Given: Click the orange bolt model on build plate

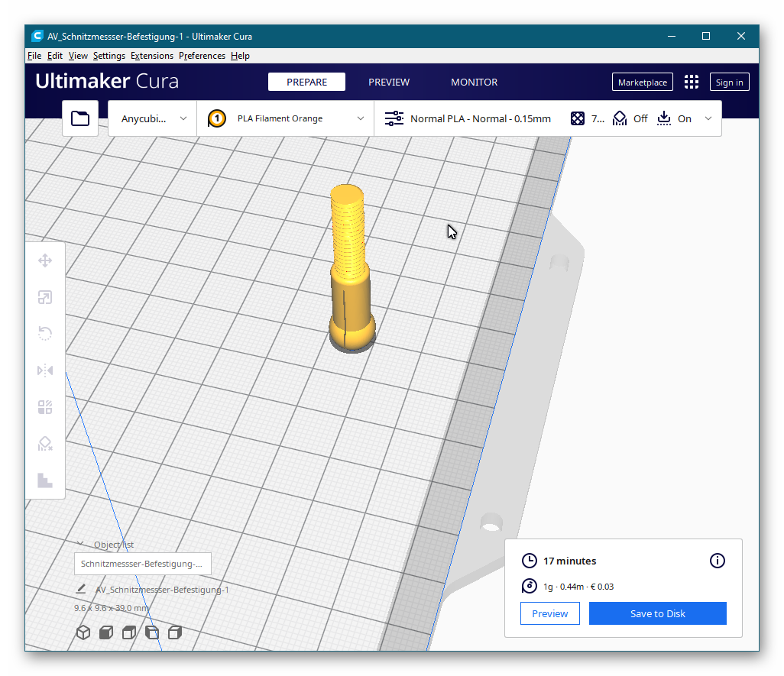Looking at the screenshot, I should [351, 270].
